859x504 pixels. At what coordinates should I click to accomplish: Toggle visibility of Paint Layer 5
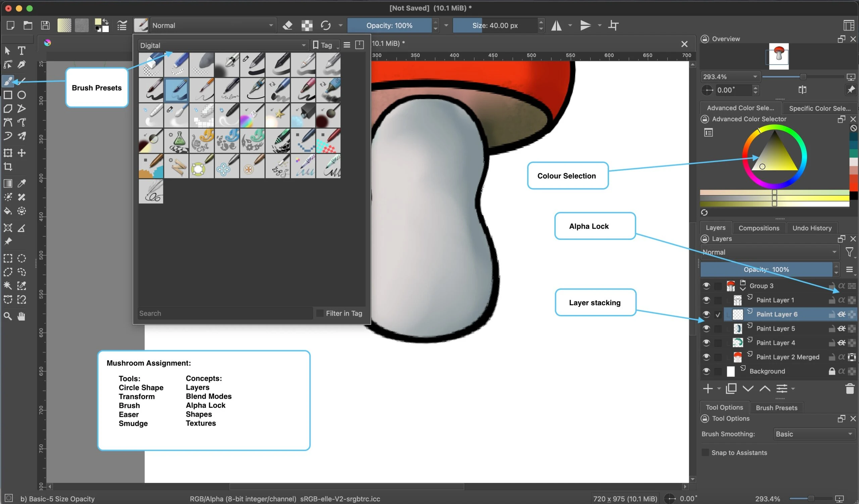coord(706,328)
